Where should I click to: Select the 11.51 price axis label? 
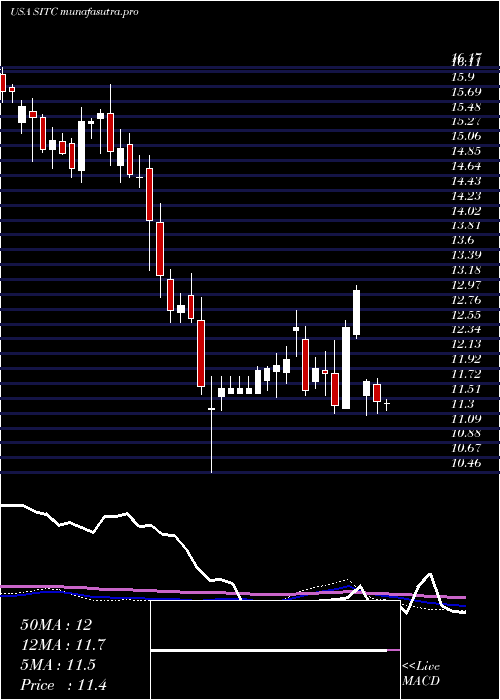[467, 389]
